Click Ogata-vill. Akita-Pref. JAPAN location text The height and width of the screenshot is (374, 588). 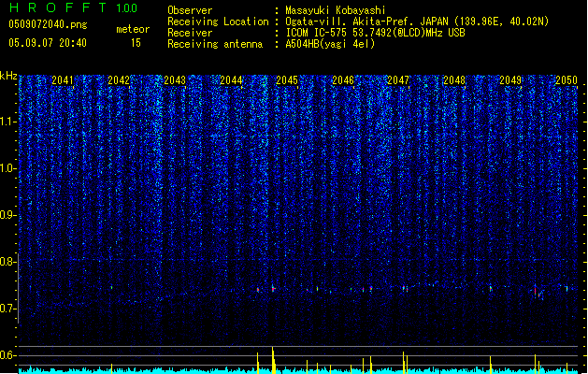click(x=366, y=22)
